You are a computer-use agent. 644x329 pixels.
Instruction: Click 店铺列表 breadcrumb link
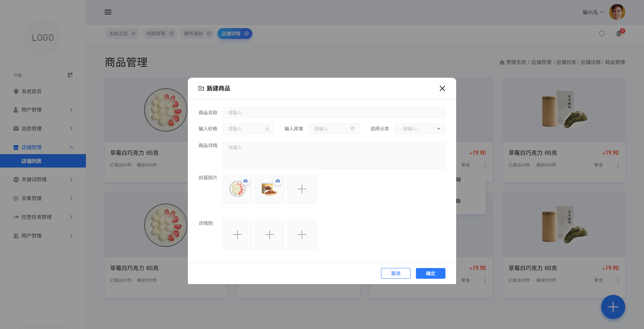pyautogui.click(x=566, y=62)
